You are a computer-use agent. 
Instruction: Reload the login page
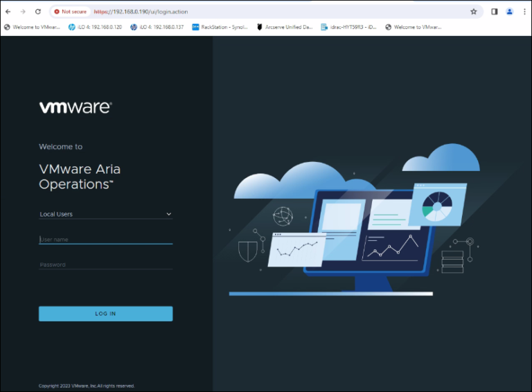(37, 12)
